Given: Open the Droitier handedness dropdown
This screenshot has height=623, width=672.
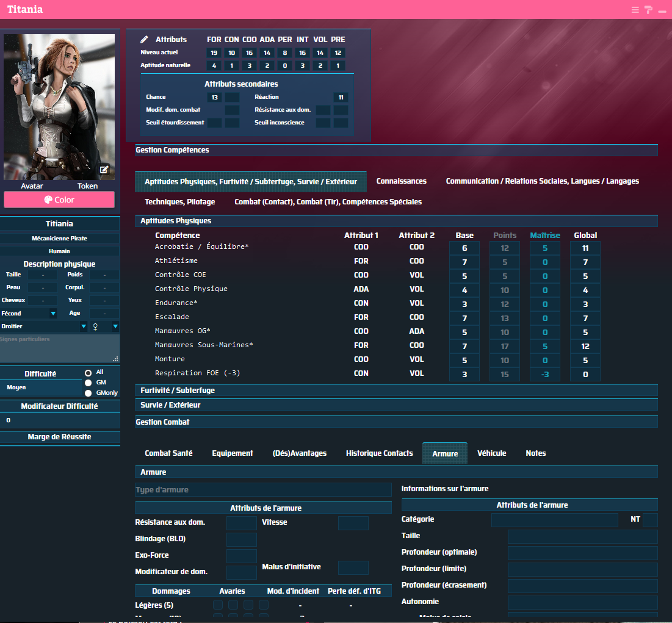Looking at the screenshot, I should point(84,326).
